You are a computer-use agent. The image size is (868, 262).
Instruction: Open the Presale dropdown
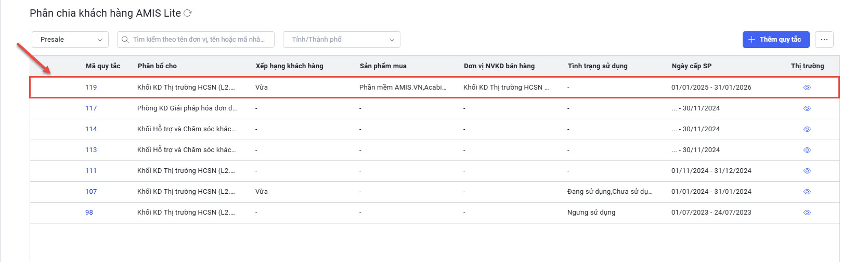click(70, 40)
